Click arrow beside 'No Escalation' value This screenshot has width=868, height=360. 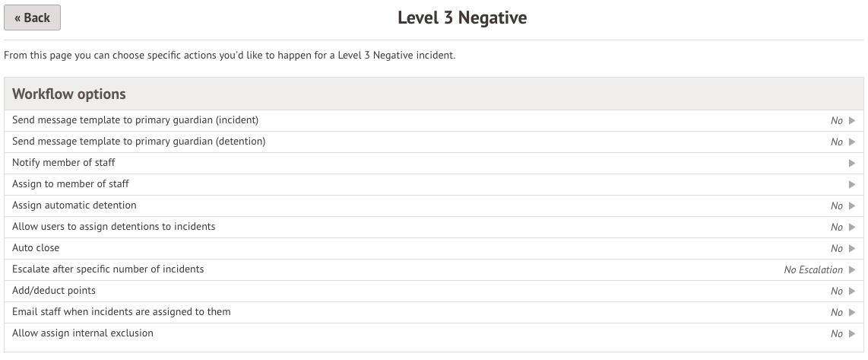pos(852,269)
